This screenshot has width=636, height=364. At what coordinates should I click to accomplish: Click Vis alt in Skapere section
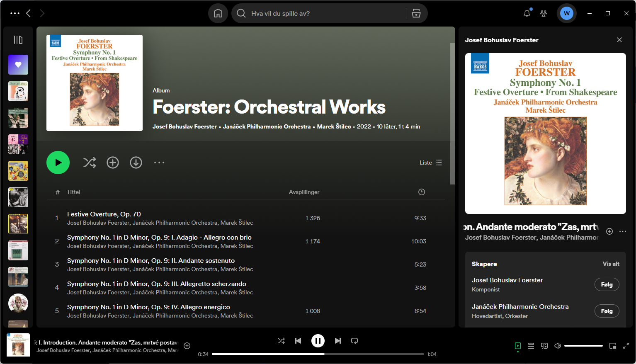(611, 264)
